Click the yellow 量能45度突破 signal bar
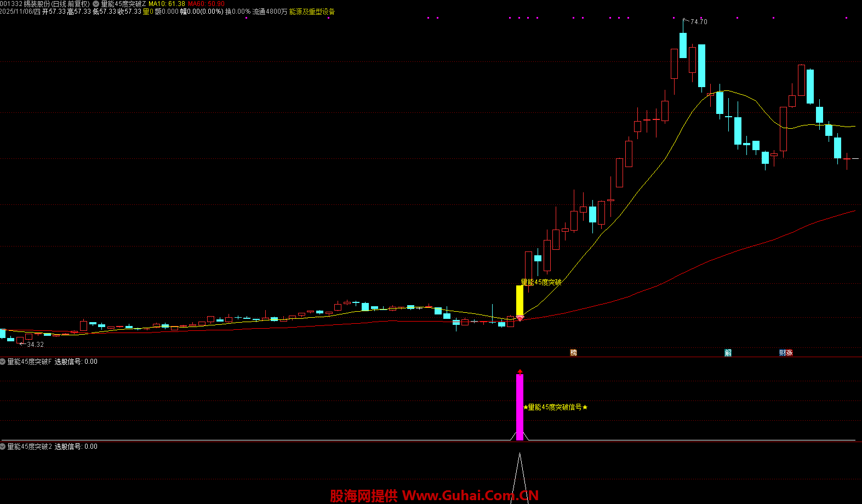Image resolution: width=862 pixels, height=504 pixels. (x=520, y=300)
